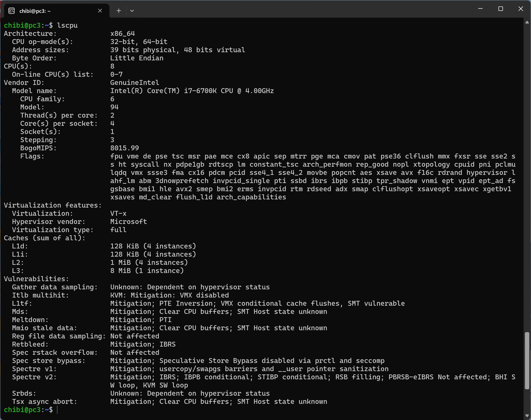
Task: Click the Microsoft hypervisor vendor value
Action: (x=128, y=222)
